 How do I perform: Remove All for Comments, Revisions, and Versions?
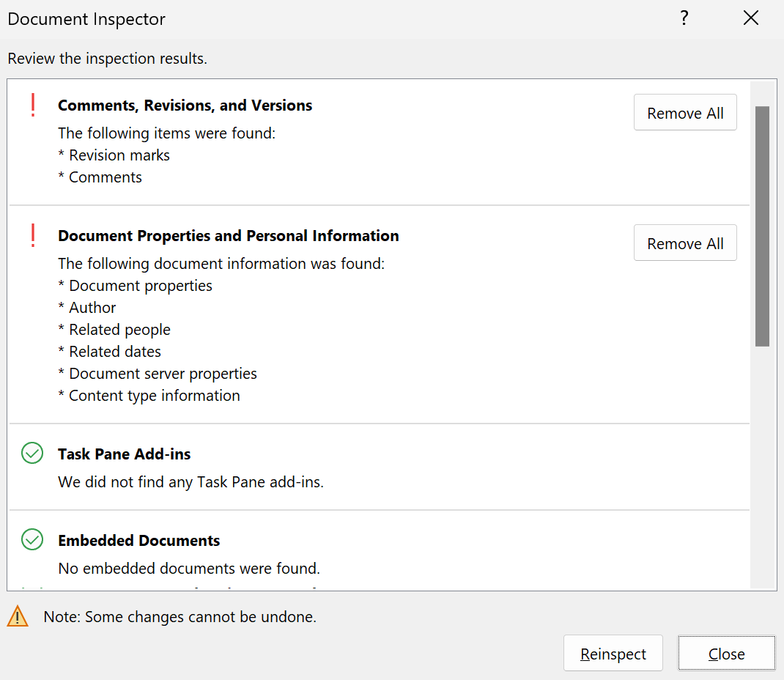click(685, 113)
